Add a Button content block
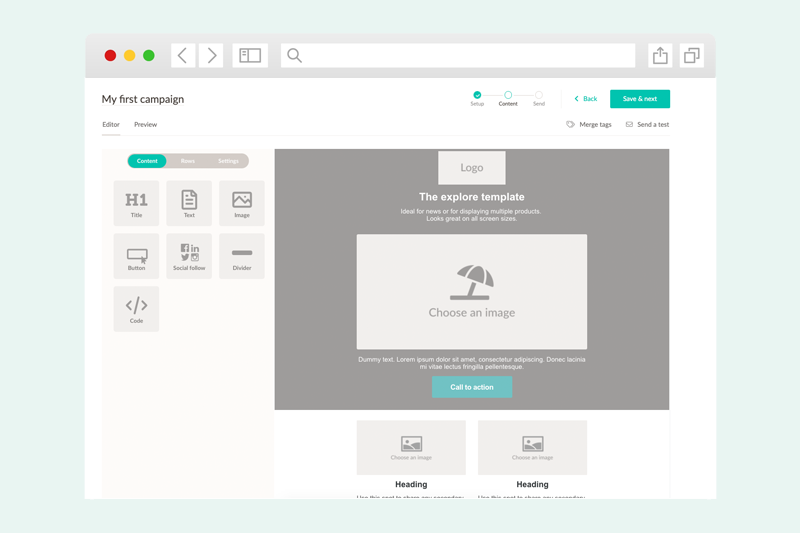Screen dimensions: 800x533 tap(136, 256)
